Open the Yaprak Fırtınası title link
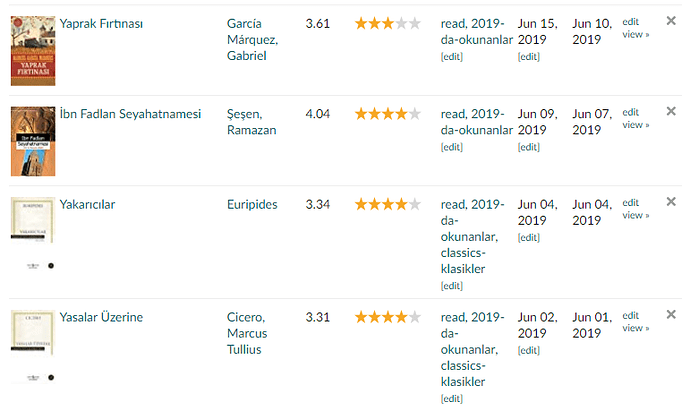 click(x=101, y=23)
